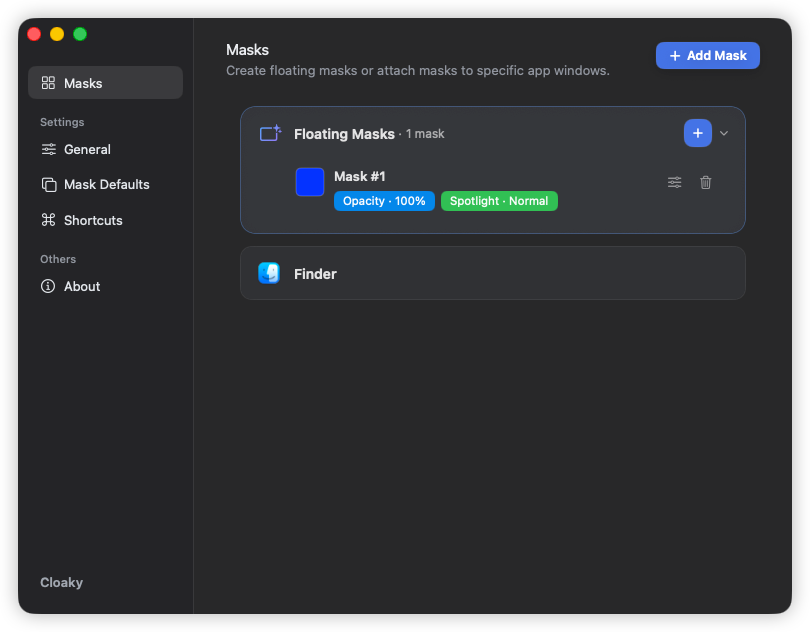This screenshot has height=632, width=810.
Task: Click the Add Mask button
Action: (x=708, y=55)
